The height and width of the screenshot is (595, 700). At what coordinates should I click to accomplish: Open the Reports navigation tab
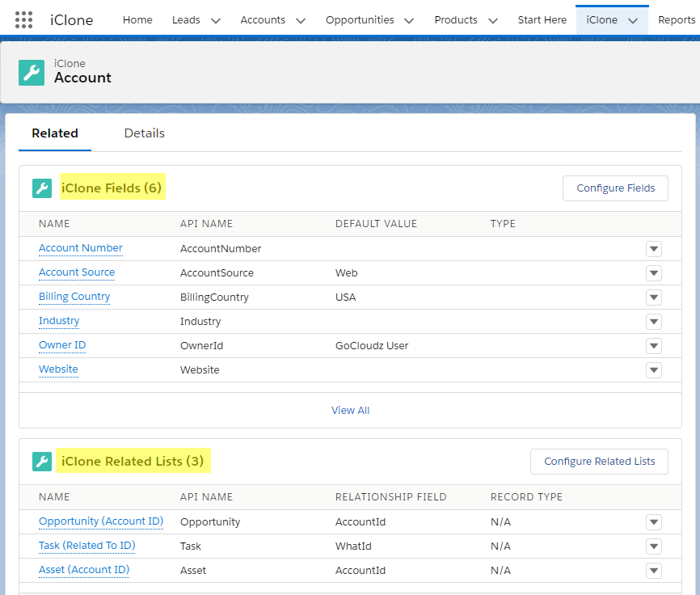pos(677,20)
